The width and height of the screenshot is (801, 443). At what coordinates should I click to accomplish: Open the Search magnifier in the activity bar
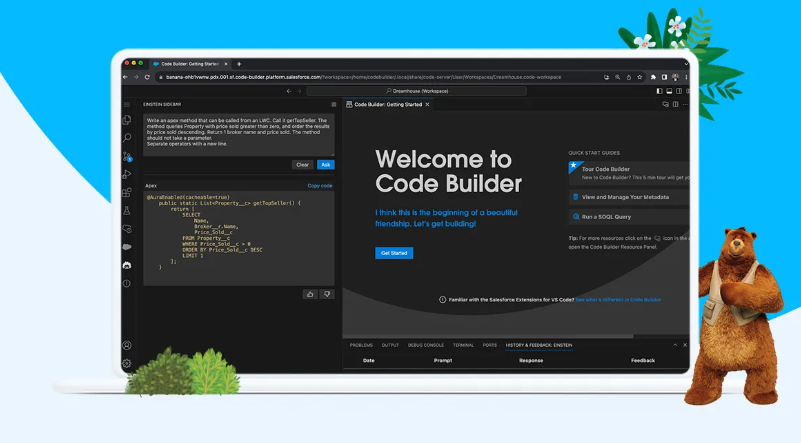[x=127, y=138]
